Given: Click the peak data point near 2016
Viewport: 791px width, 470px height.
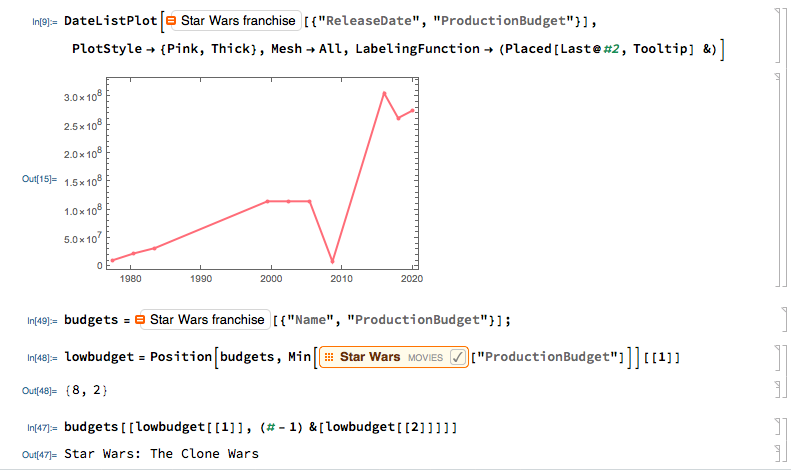Looking at the screenshot, I should tap(384, 93).
